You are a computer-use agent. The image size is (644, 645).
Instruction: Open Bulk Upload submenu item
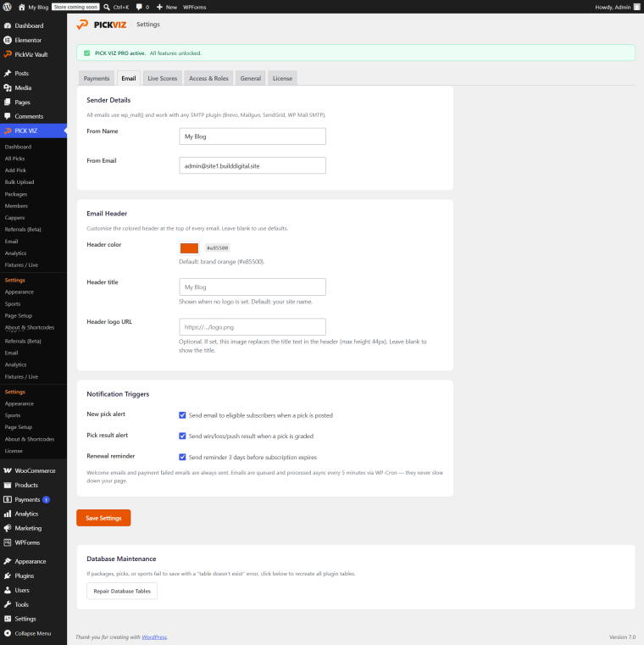[x=19, y=182]
